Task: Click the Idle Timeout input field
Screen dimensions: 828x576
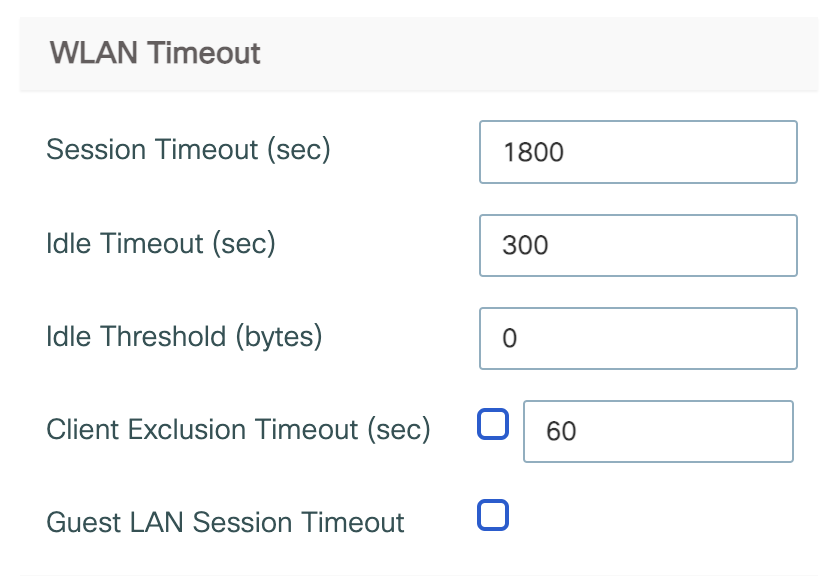Action: (x=638, y=245)
